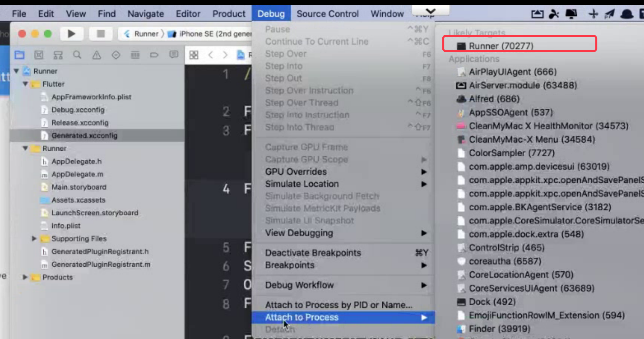Open GPU Overrides submenu
Viewport: 644px width, 339px height.
(344, 172)
